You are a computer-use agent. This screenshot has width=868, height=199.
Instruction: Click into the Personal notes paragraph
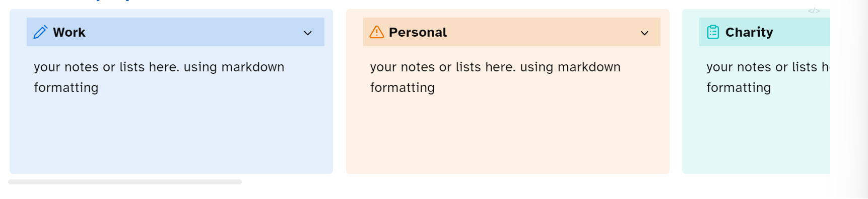coord(495,77)
